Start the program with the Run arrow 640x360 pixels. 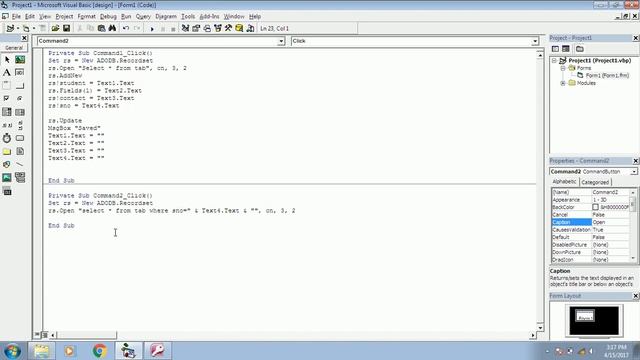click(x=152, y=29)
